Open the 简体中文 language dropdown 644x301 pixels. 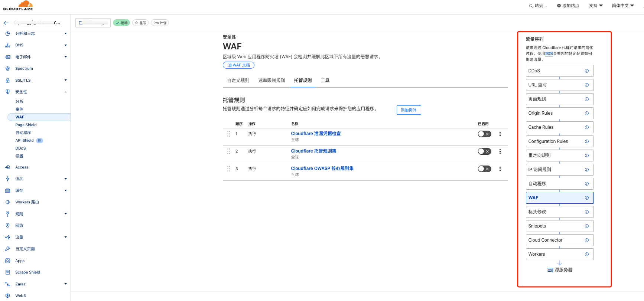pyautogui.click(x=623, y=6)
